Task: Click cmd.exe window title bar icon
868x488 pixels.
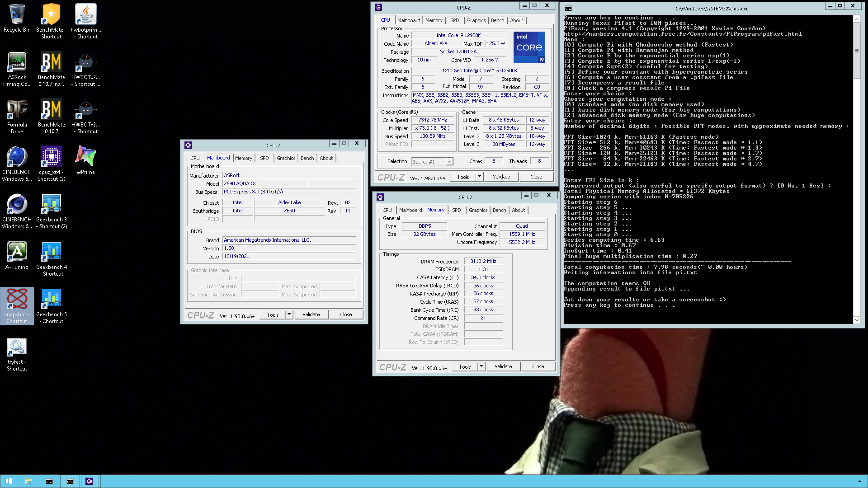Action: (x=568, y=8)
